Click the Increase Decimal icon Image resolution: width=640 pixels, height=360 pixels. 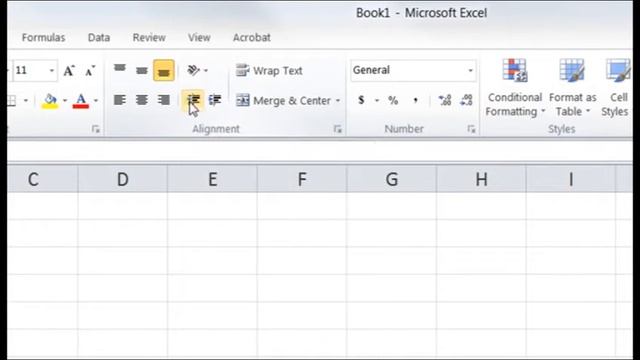tap(444, 100)
